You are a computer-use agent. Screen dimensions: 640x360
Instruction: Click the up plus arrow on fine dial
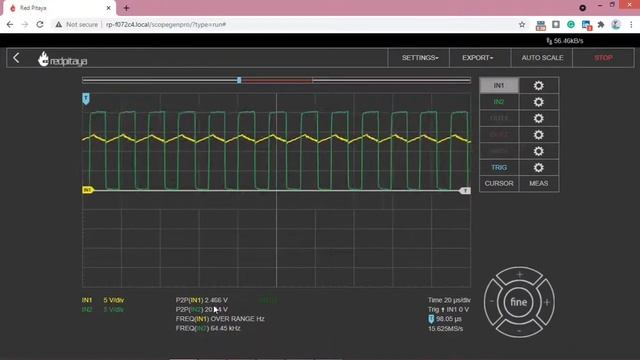coord(519,275)
